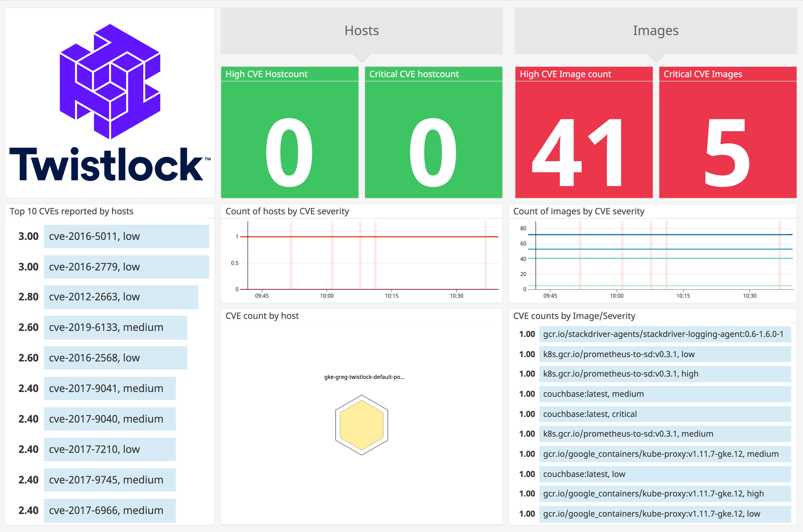Click the stackdriver-logging-agent row

(x=665, y=334)
